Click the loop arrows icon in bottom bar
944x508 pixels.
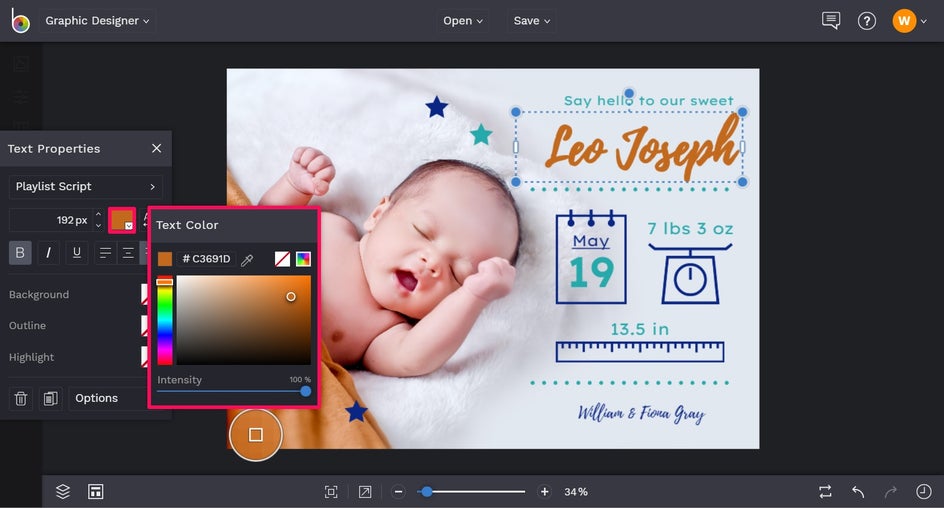click(x=825, y=492)
